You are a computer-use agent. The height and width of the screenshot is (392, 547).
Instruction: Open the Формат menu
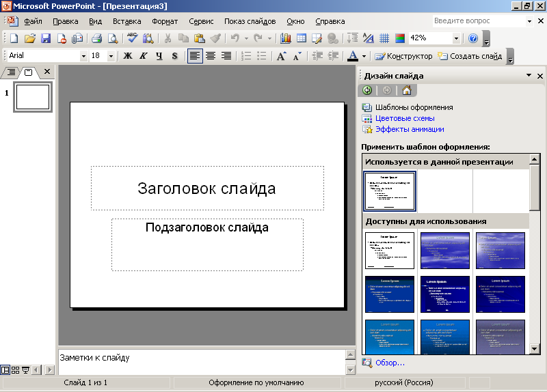pos(165,21)
